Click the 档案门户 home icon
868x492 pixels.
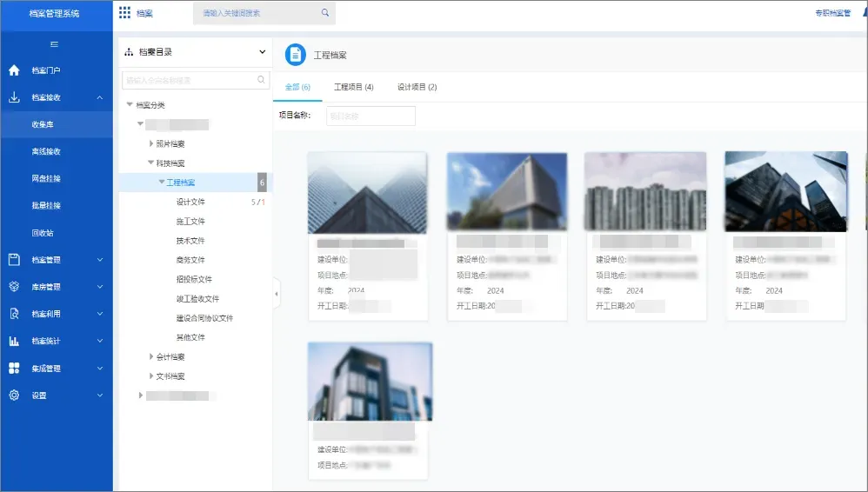point(14,70)
